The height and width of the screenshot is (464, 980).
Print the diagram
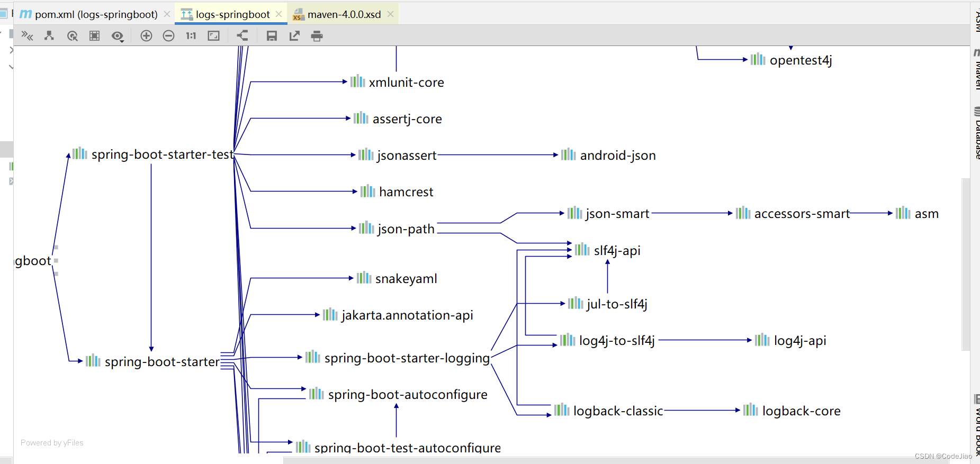point(317,35)
